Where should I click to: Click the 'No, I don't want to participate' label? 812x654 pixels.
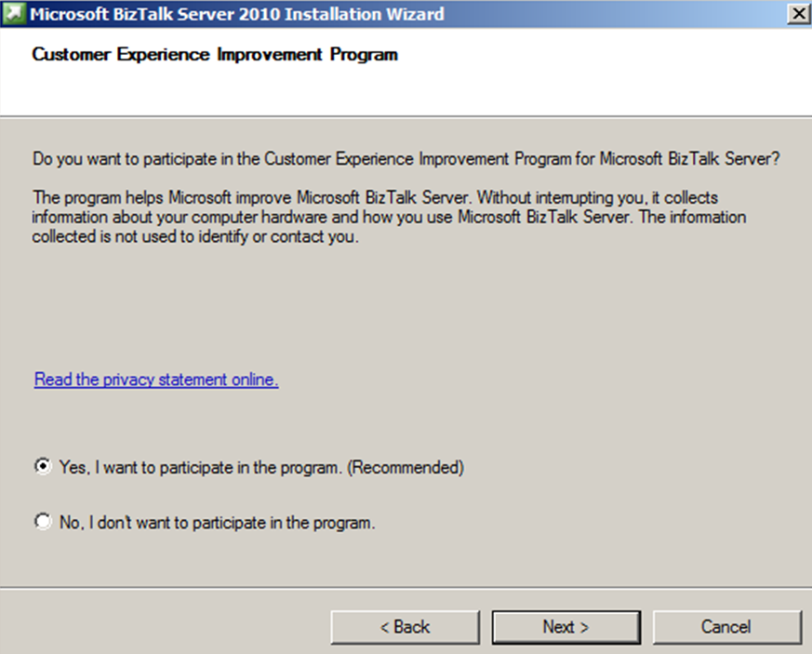click(217, 523)
